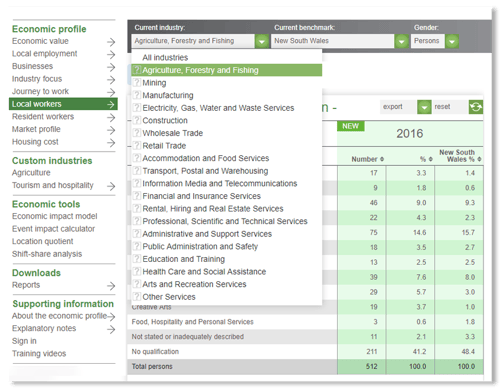Open Businesses sidebar link
The image size is (500, 388).
coord(32,66)
